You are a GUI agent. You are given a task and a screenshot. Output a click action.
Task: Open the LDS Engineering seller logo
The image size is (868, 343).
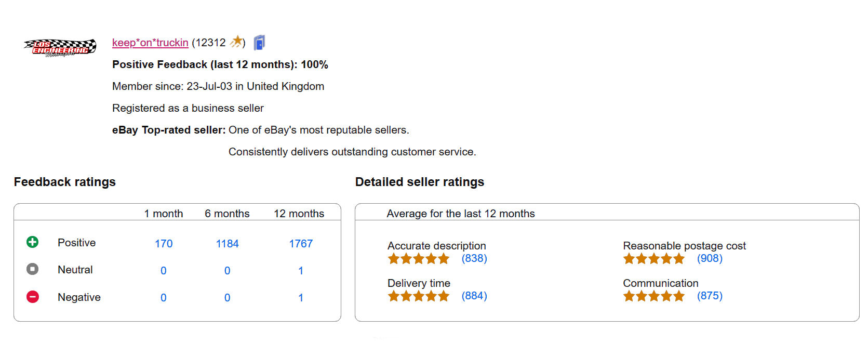click(x=60, y=47)
